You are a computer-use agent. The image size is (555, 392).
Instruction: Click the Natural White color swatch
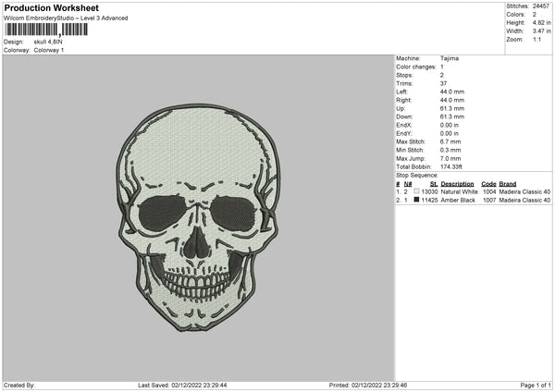417,191
